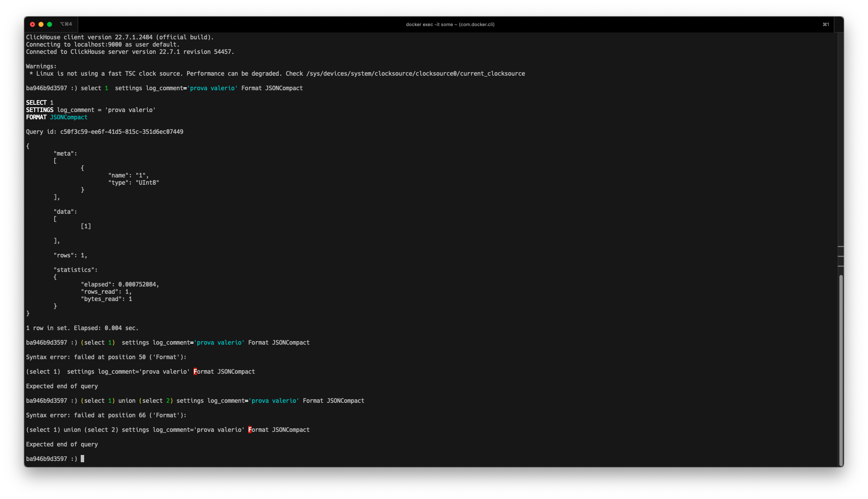Select the docker exec session title
This screenshot has height=499, width=868.
(x=450, y=24)
